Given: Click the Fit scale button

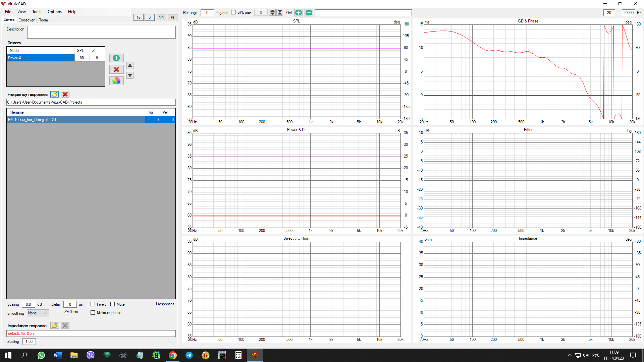Looking at the screenshot, I should (x=172, y=17).
